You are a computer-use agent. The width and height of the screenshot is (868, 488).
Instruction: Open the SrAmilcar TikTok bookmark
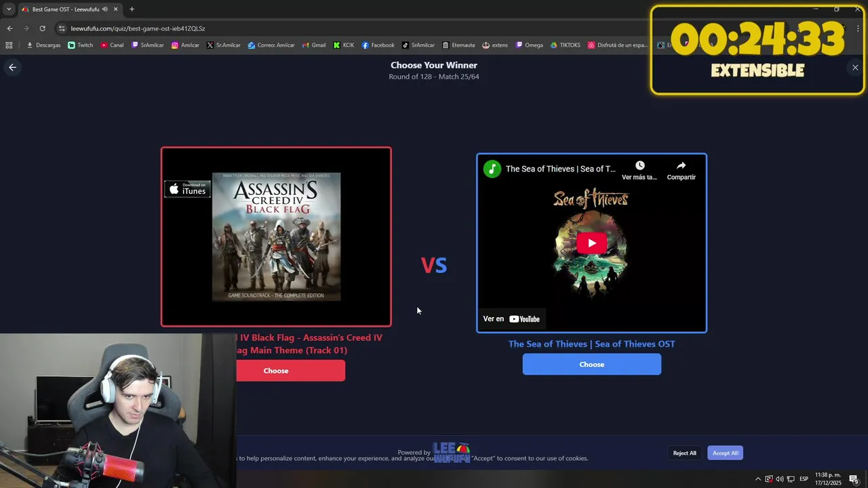(x=418, y=45)
